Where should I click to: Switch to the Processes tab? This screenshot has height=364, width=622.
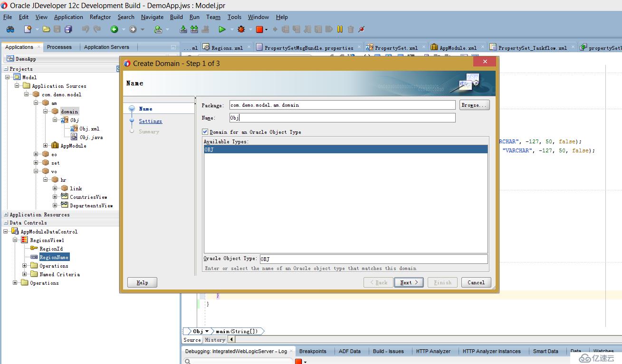(59, 47)
